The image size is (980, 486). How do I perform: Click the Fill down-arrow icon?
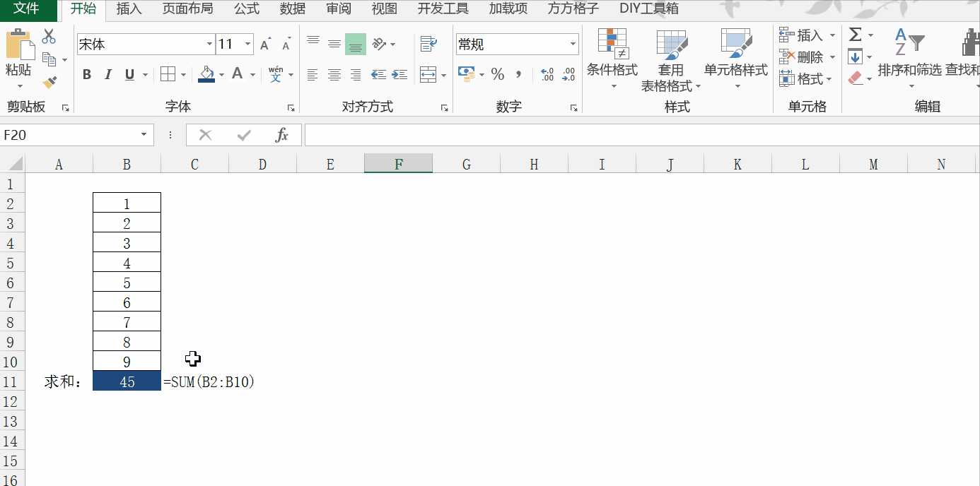(x=856, y=57)
